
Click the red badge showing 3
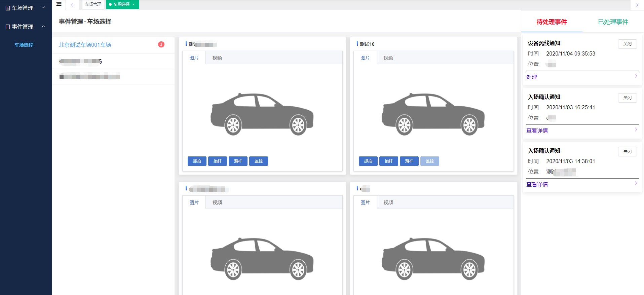(x=161, y=44)
